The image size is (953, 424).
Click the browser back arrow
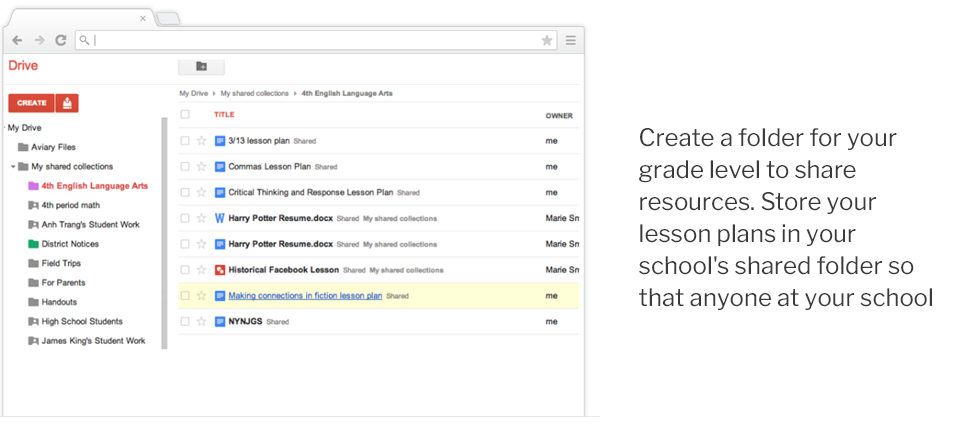[17, 40]
